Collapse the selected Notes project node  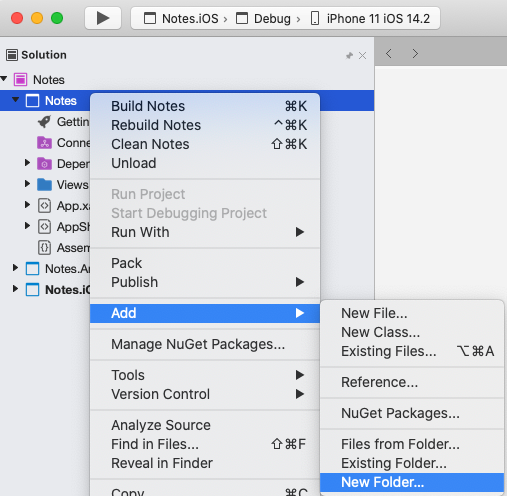tap(16, 99)
